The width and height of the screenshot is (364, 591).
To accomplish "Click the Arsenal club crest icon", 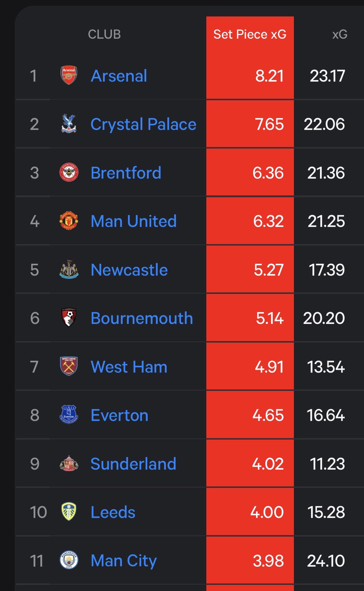I will pos(69,75).
